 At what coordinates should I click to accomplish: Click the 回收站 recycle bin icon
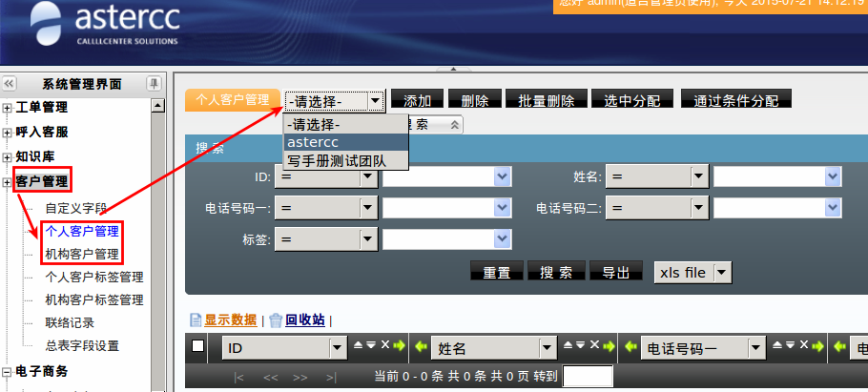click(x=276, y=320)
